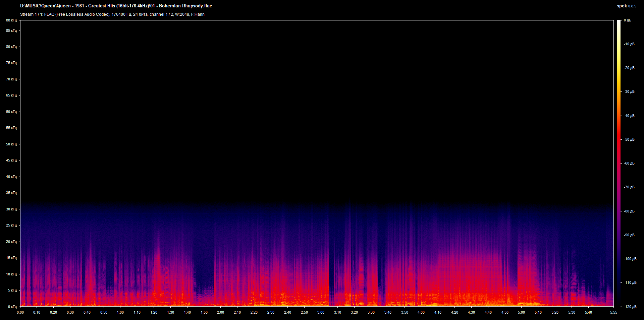
Task: Click the -100 дБ scale label
Action: point(630,259)
